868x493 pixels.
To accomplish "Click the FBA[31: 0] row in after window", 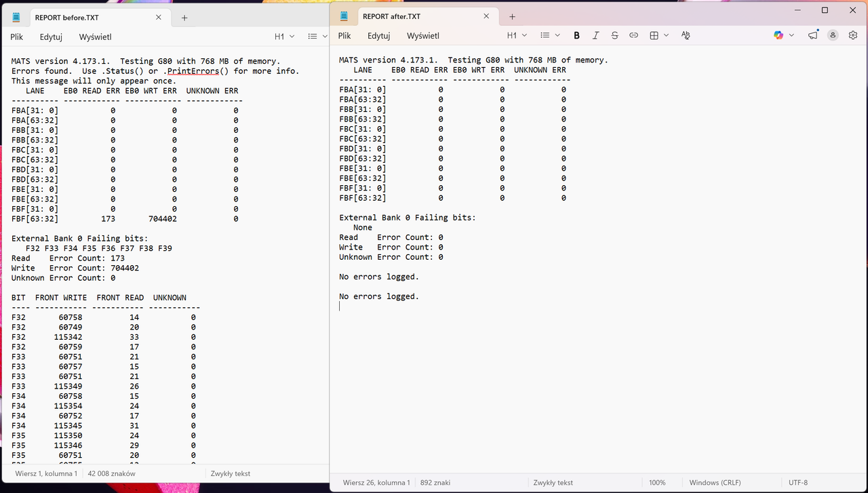I will (452, 90).
